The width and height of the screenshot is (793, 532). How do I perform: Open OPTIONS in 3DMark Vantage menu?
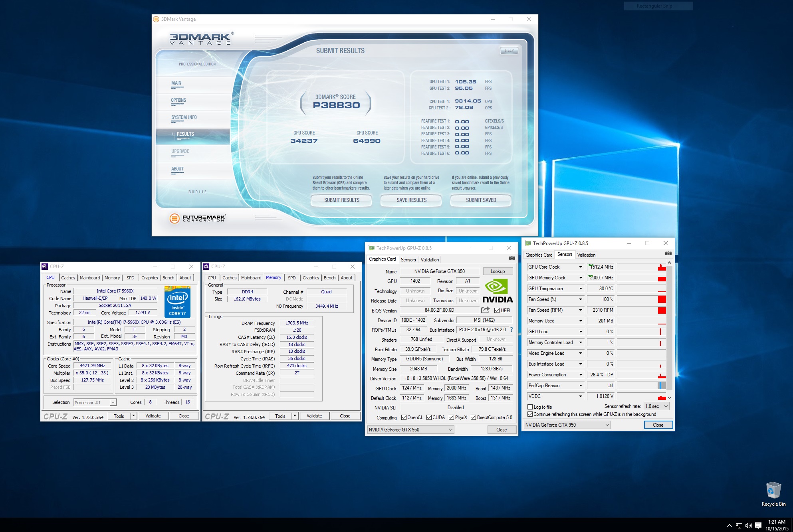point(178,100)
